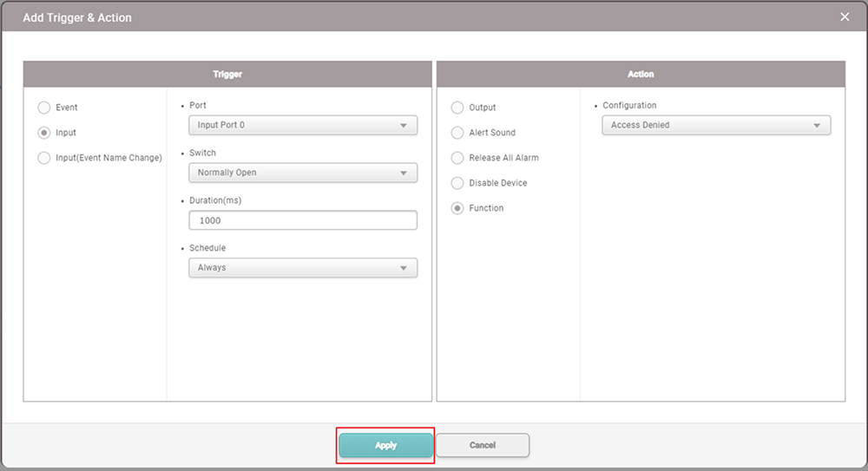
Task: Click the Trigger panel header
Action: [227, 75]
